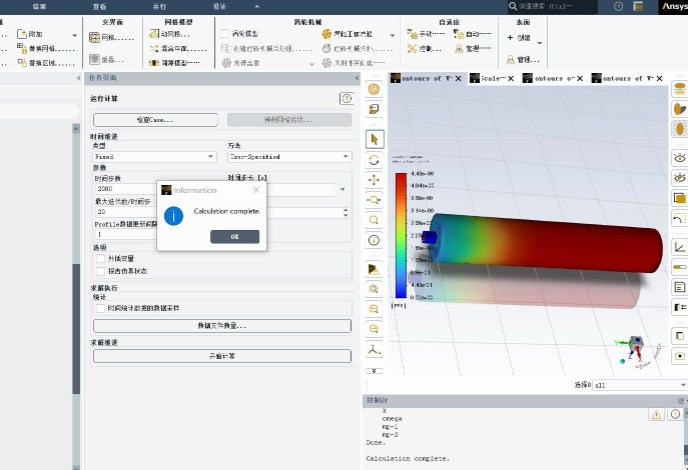Open the 并行 ribbon tab
This screenshot has width=688, height=470.
point(159,6)
